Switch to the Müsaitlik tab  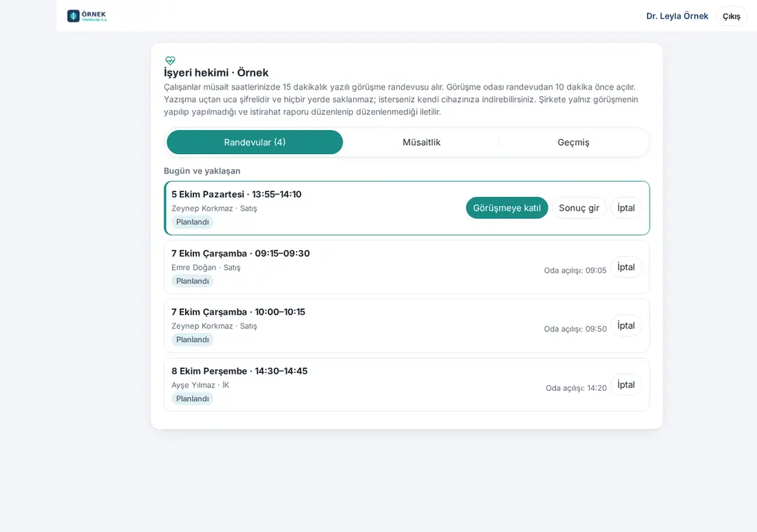(x=421, y=142)
